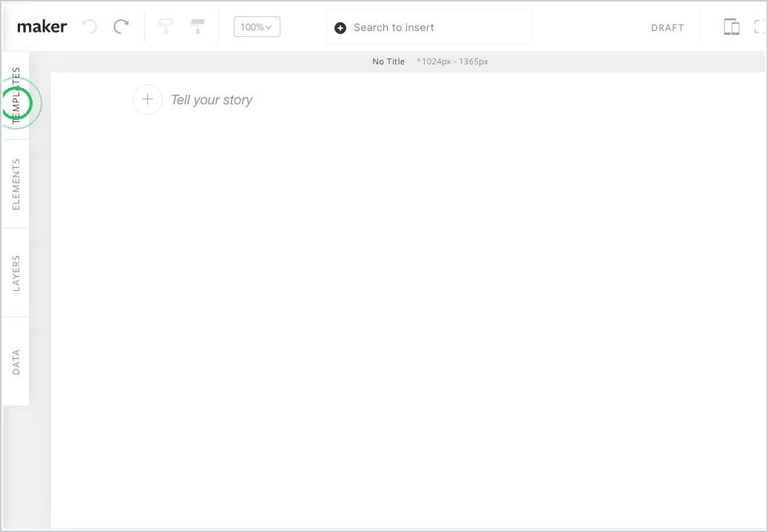Undo the last action
This screenshot has width=768, height=532.
tap(89, 27)
